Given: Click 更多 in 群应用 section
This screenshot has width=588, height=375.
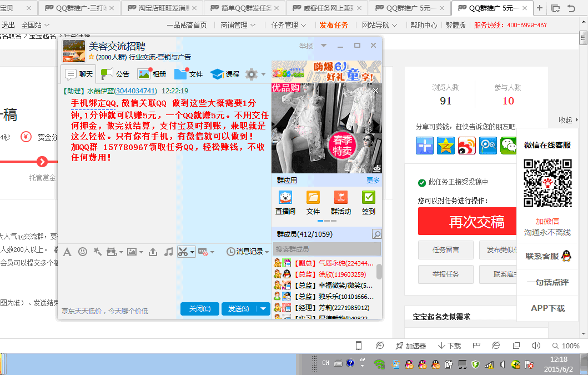Looking at the screenshot, I should [x=373, y=181].
